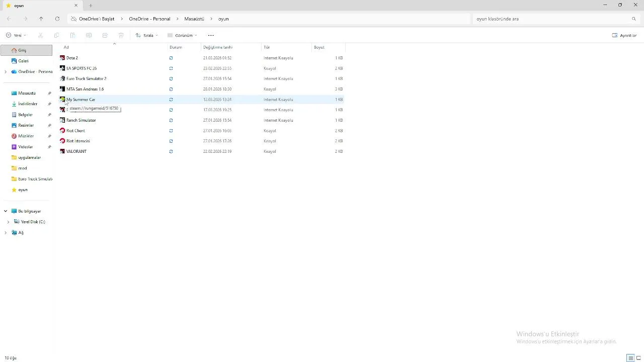Click Masaüstü breadcrumb segment

194,19
